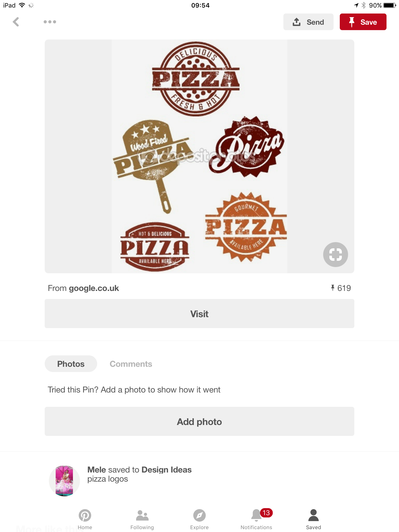Image resolution: width=399 pixels, height=532 pixels.
Task: Tap the 619 pin count
Action: coord(341,288)
